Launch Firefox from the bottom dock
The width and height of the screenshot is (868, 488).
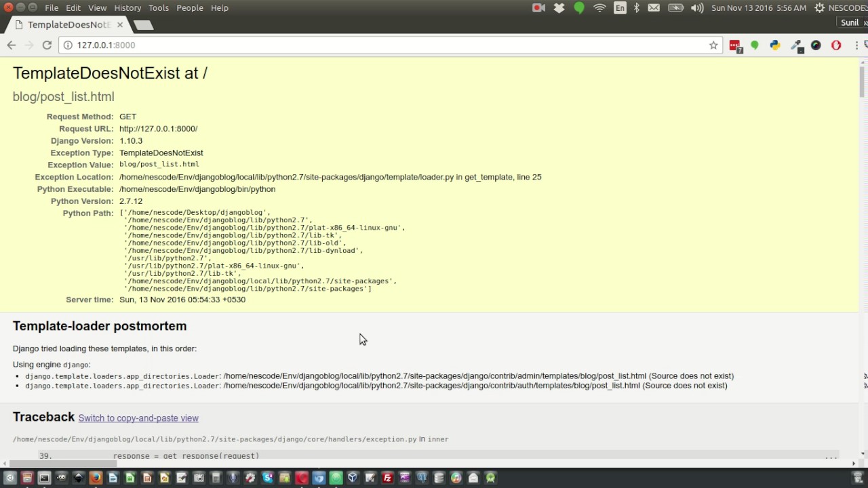[96, 478]
